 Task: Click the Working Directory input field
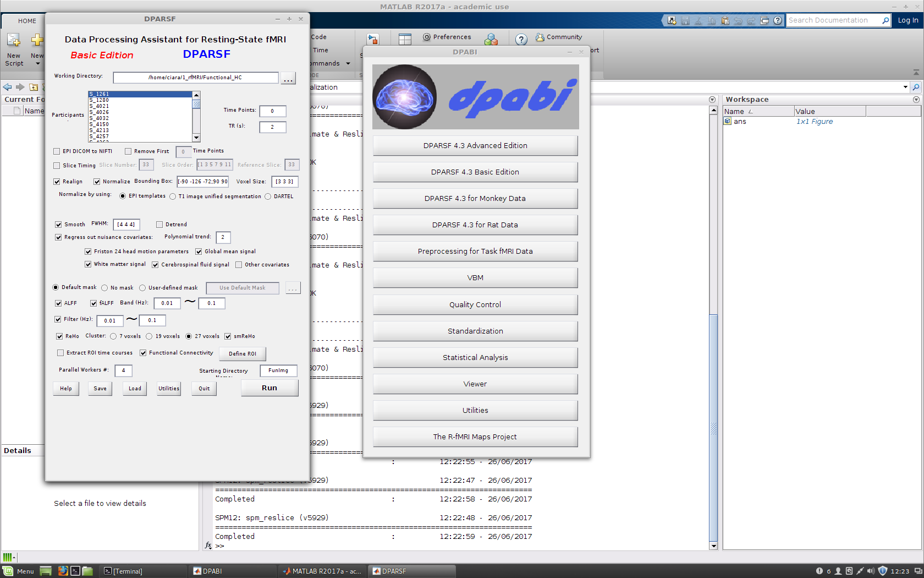point(195,78)
